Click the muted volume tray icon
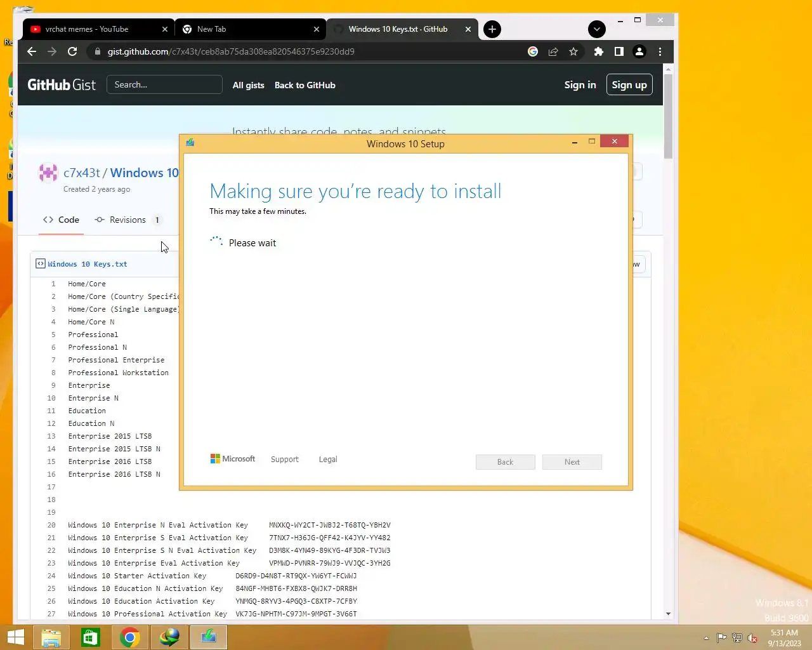812x650 pixels. [x=752, y=638]
